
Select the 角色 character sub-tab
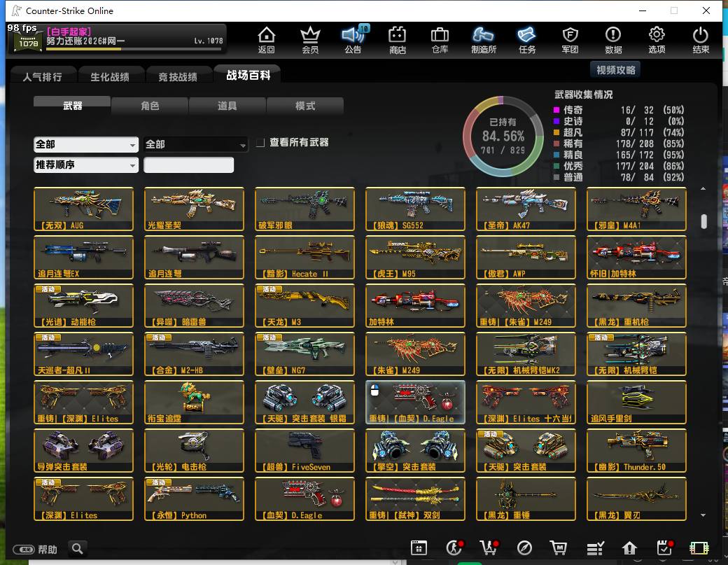(x=150, y=106)
